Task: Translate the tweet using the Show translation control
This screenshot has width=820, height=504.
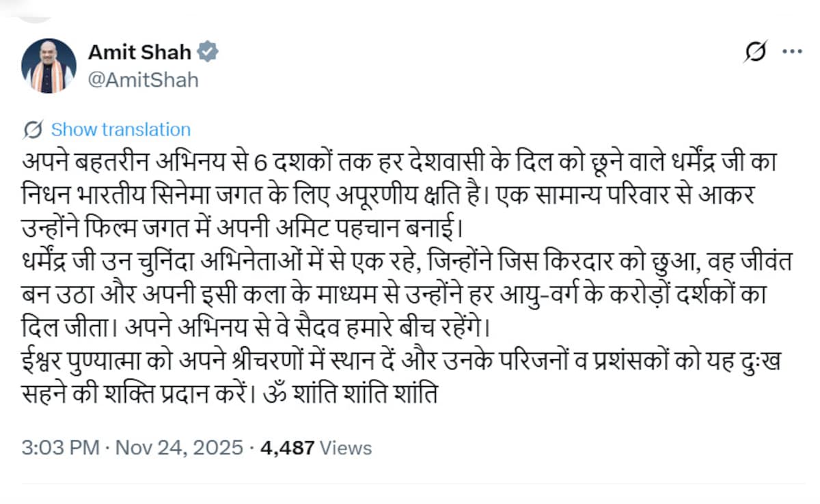Action: 120,129
